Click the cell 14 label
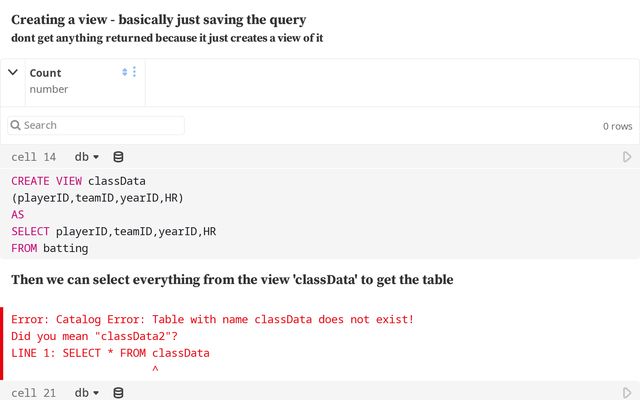The width and height of the screenshot is (640, 400). 33,157
